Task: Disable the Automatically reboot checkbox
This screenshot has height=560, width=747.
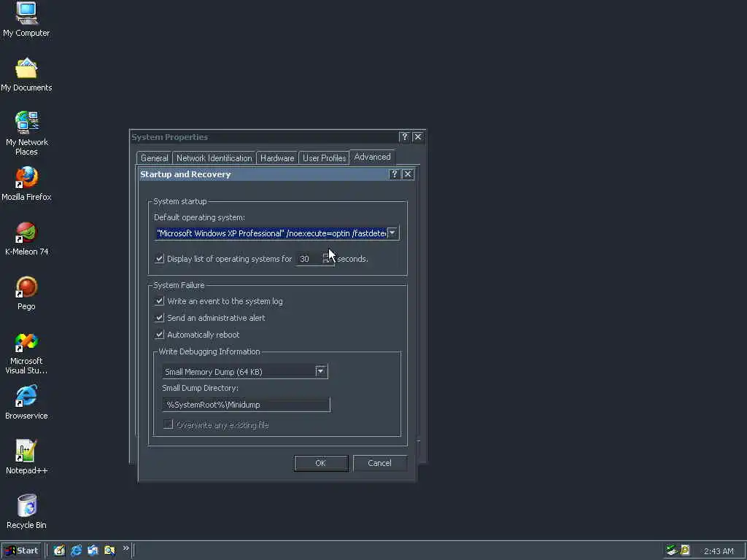Action: coord(160,335)
